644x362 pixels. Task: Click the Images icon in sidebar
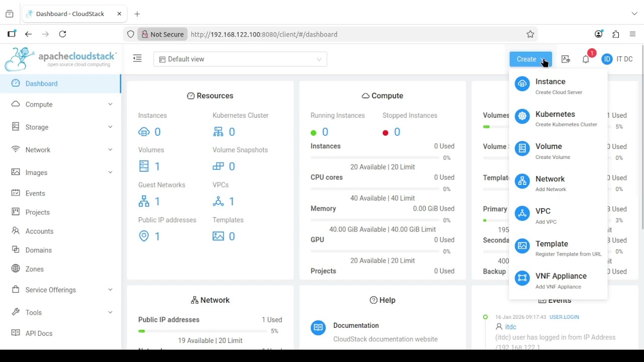(16, 172)
